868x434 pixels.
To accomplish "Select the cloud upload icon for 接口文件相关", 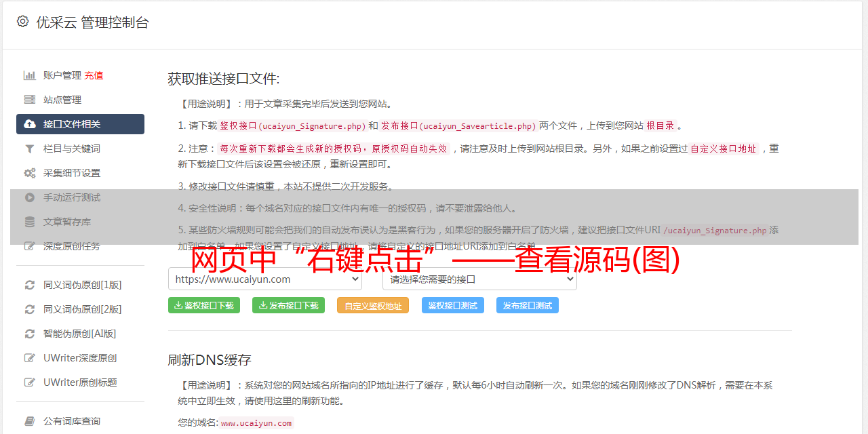I will pos(30,124).
